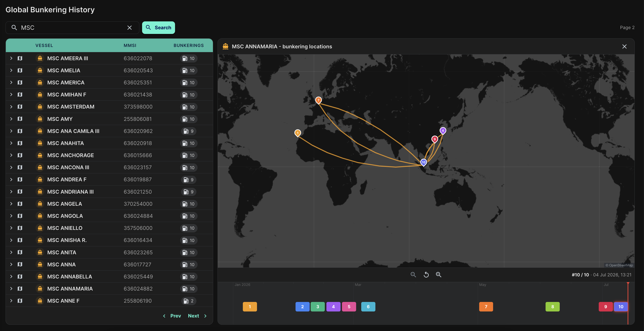Click MMSI 636024882
Image resolution: width=644 pixels, height=331 pixels.
pos(138,289)
